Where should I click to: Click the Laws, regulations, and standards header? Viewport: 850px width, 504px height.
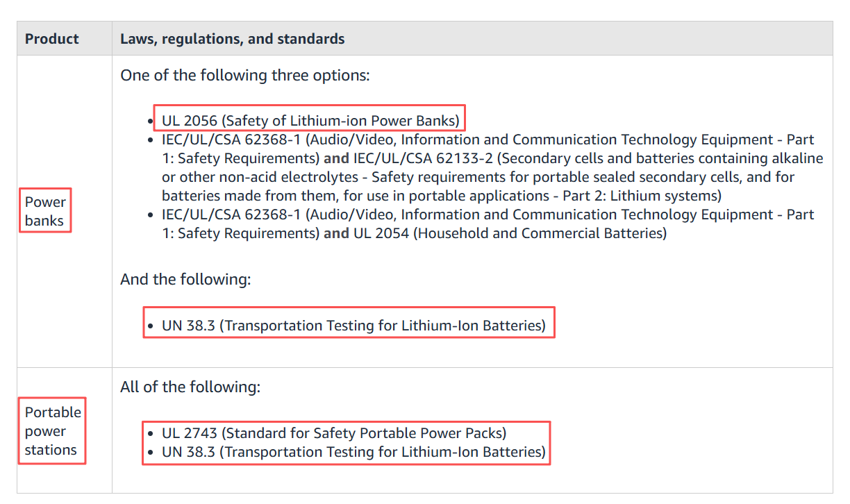(x=232, y=39)
